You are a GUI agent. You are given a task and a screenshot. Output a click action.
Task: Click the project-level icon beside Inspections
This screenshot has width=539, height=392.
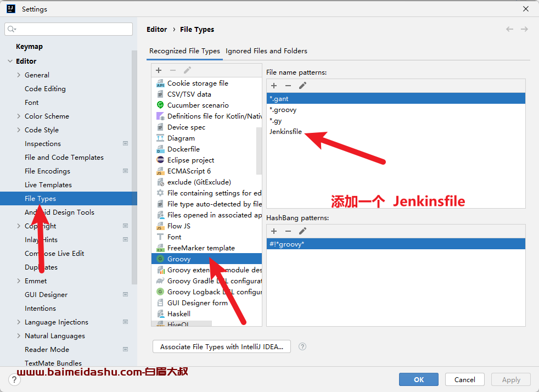click(x=126, y=143)
